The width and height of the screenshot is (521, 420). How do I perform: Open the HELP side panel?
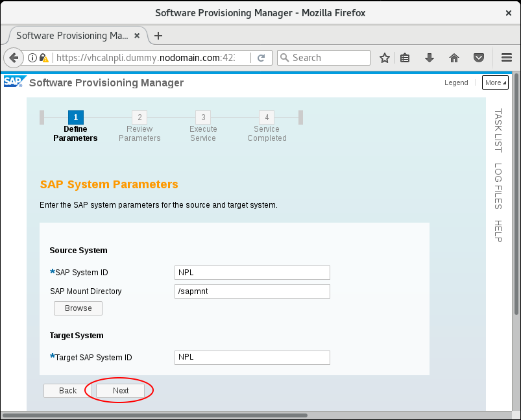click(x=498, y=231)
